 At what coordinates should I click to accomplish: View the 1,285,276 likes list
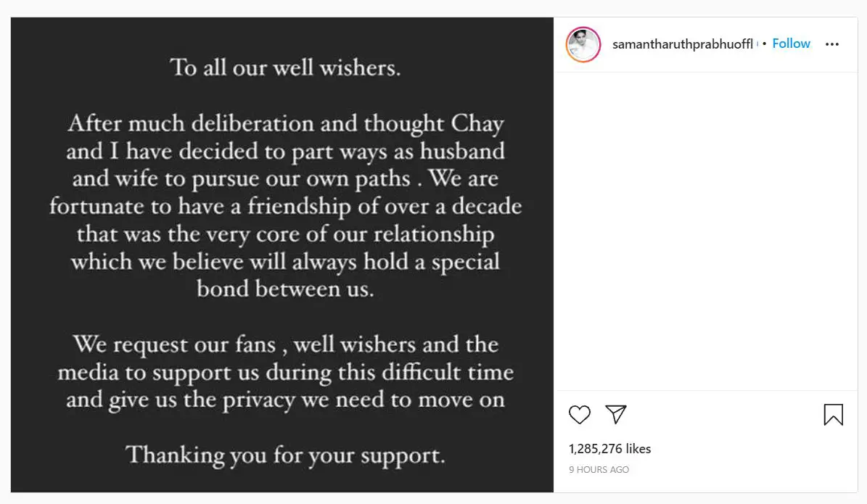[609, 449]
